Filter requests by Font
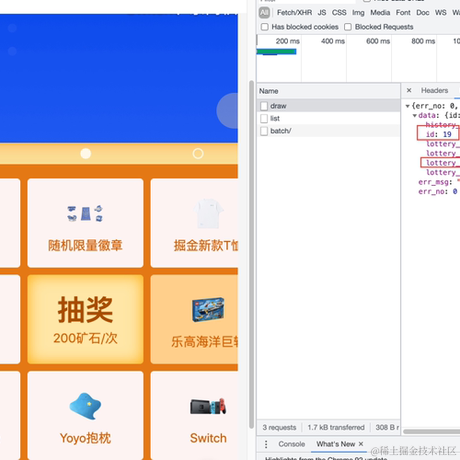This screenshot has height=460, width=460. pos(403,13)
